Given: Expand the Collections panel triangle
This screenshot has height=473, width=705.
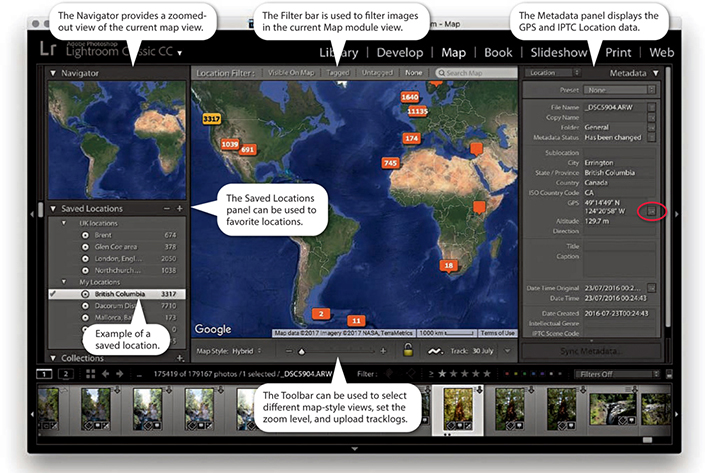Looking at the screenshot, I should (x=53, y=358).
